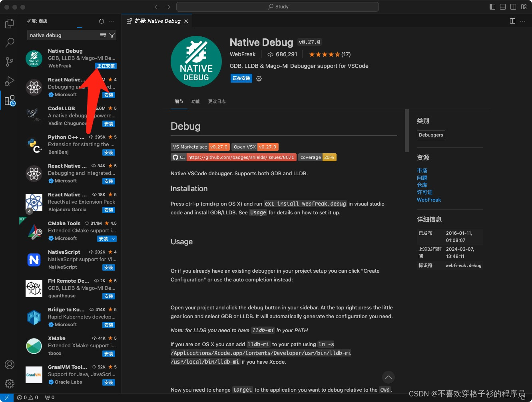532x402 pixels.
Task: Select the Extensions icon in the activity bar
Action: pyautogui.click(x=9, y=101)
